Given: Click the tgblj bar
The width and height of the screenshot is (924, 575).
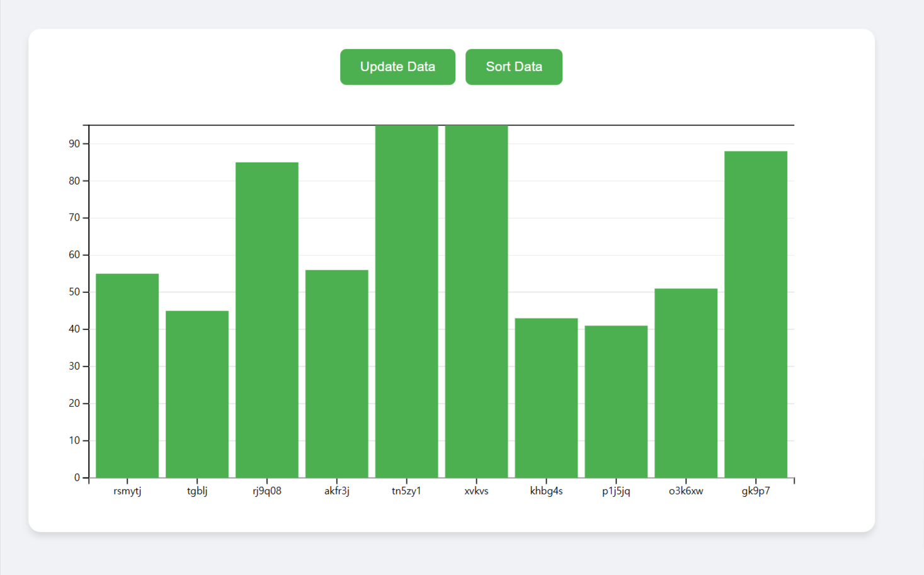Looking at the screenshot, I should coord(197,394).
